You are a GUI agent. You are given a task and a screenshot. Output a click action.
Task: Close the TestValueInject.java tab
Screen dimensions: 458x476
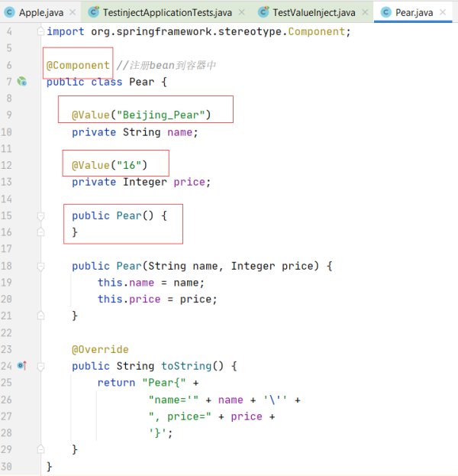(x=365, y=12)
